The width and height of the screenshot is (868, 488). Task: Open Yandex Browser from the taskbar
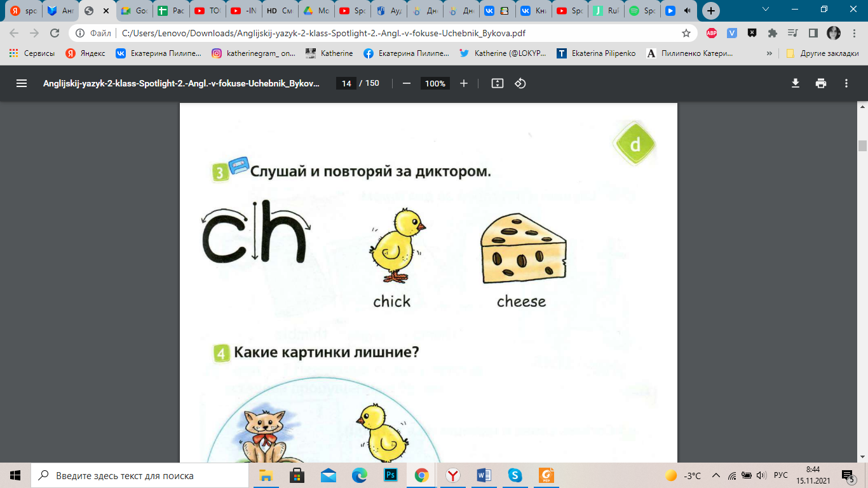pyautogui.click(x=452, y=475)
